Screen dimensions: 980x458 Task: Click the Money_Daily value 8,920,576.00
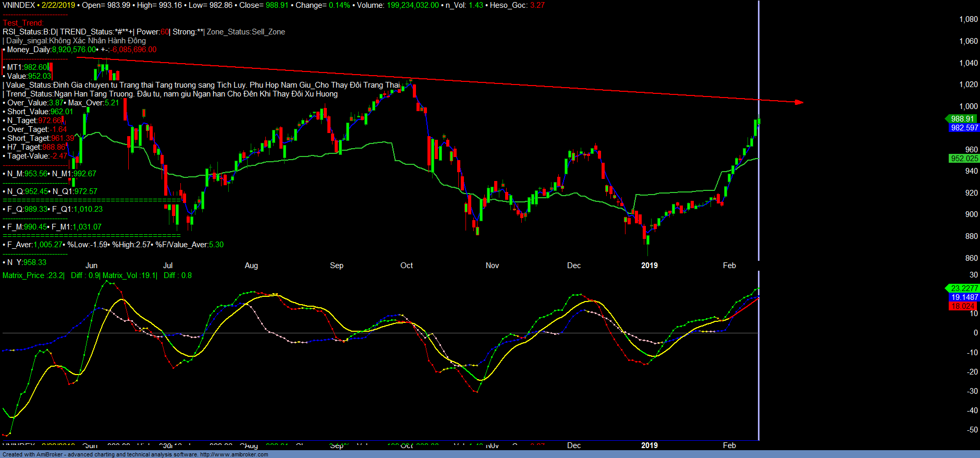click(74, 50)
